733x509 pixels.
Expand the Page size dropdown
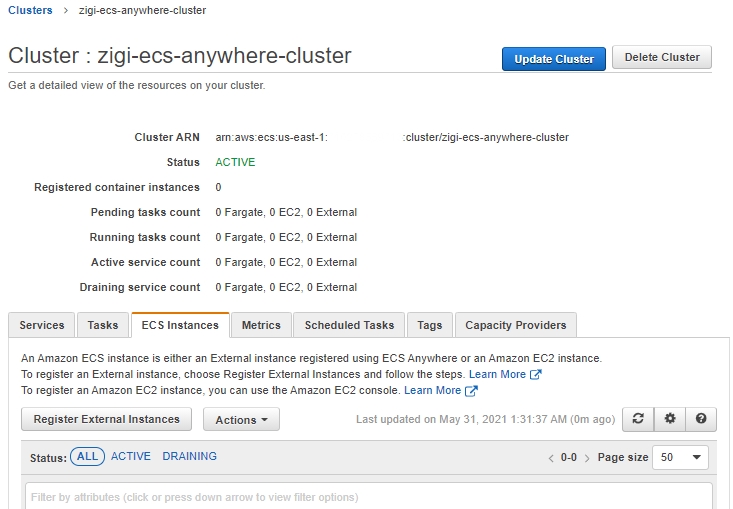click(x=680, y=457)
